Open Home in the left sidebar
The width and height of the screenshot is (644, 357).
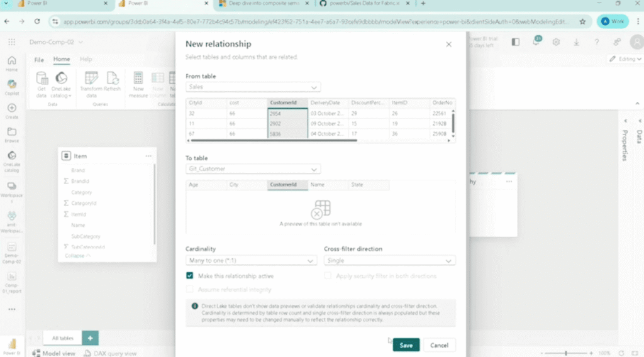coord(11,63)
